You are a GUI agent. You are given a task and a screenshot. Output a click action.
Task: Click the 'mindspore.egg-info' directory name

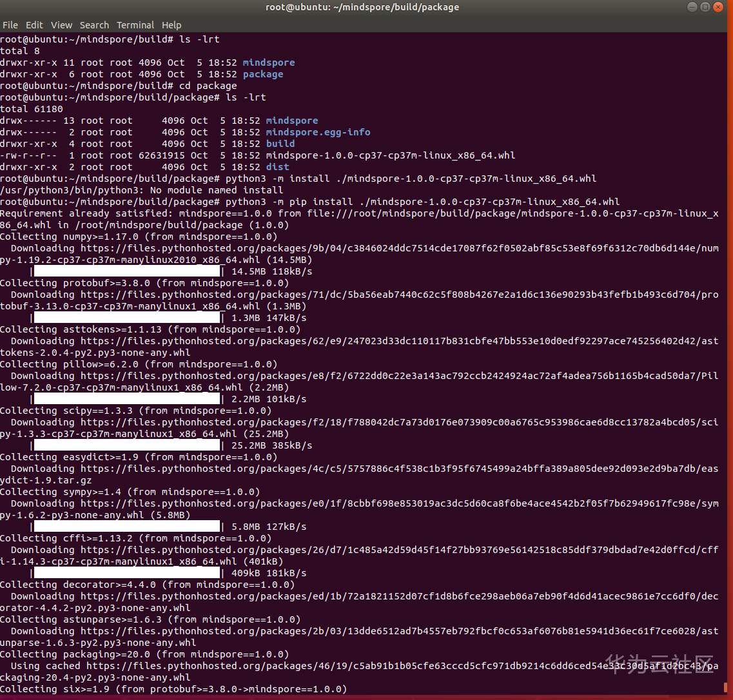click(318, 132)
